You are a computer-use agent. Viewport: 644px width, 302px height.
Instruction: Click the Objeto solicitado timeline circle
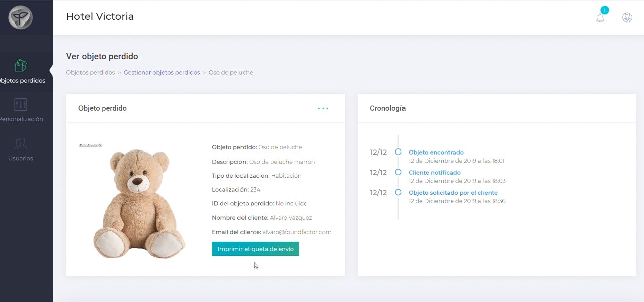click(398, 192)
